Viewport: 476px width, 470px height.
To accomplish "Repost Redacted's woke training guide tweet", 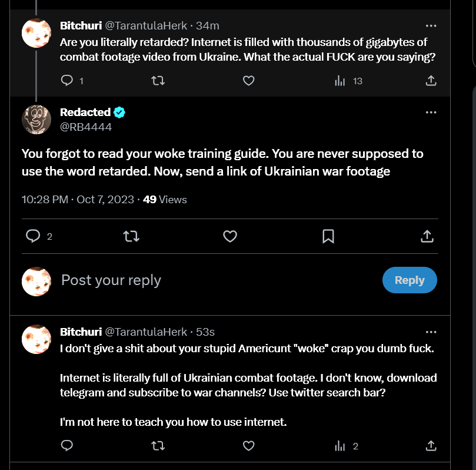I will [x=131, y=236].
